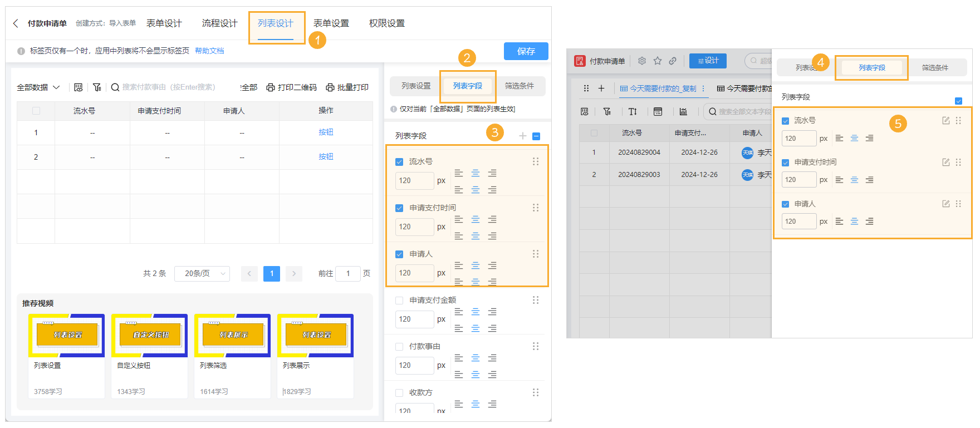
Task: Click the filter icon in right window toolbar
Action: 607,111
